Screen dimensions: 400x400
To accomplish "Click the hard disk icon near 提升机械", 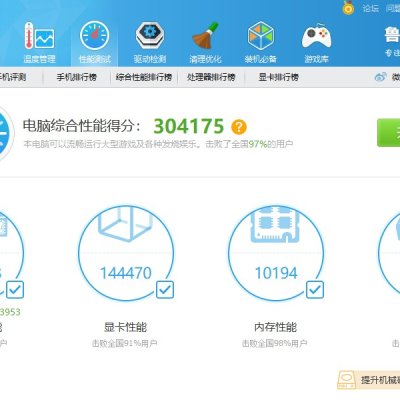I will (346, 380).
